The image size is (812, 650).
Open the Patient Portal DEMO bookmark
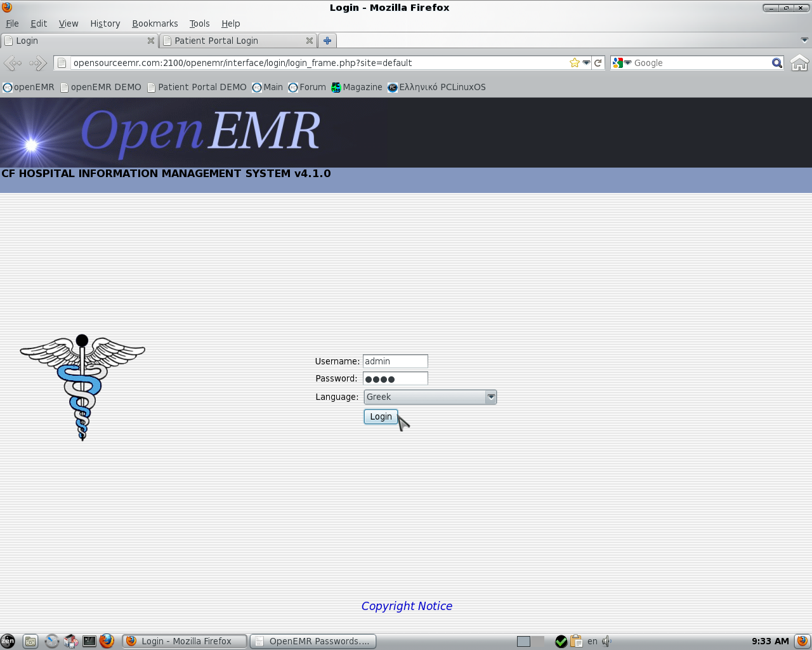[197, 87]
